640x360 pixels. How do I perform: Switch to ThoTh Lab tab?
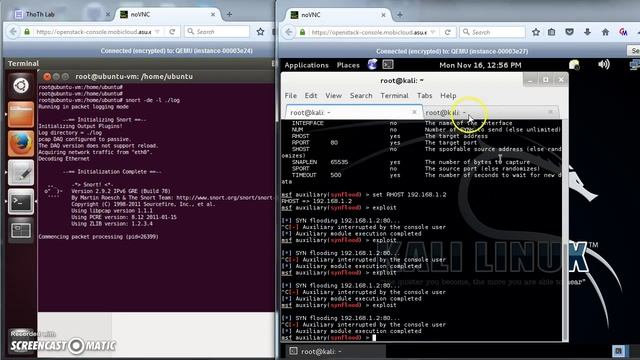click(x=40, y=14)
